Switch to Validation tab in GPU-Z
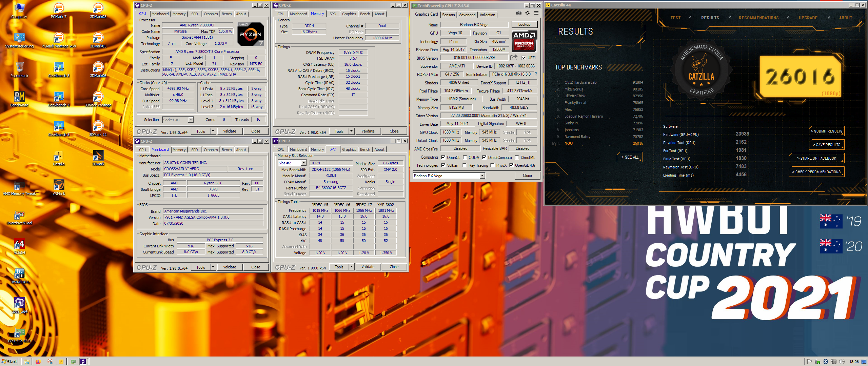 [487, 15]
